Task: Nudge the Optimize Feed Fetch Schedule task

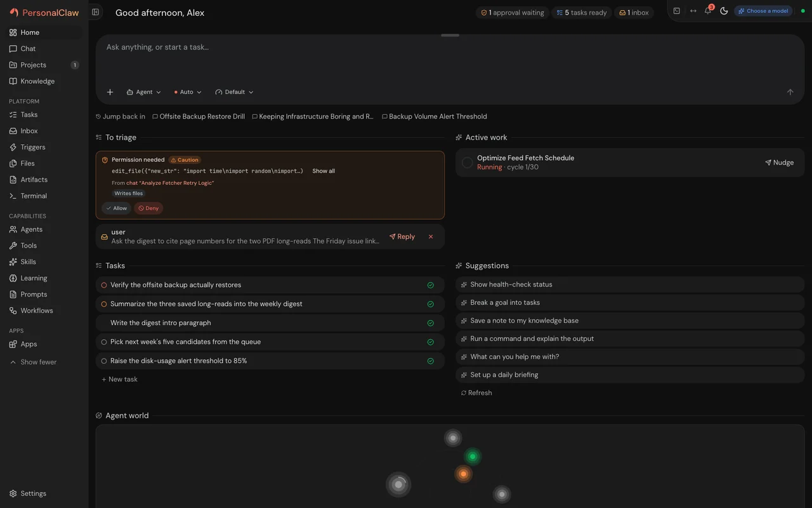Action: [x=779, y=163]
